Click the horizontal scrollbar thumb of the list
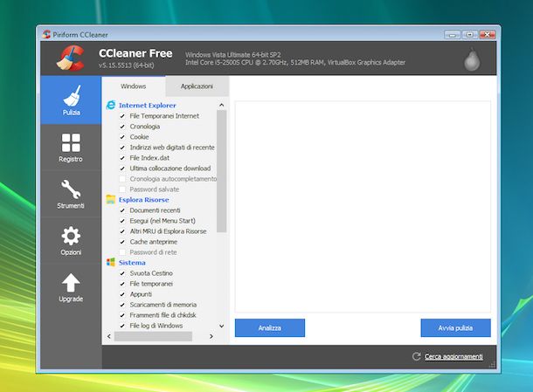The width and height of the screenshot is (533, 392). click(153, 336)
